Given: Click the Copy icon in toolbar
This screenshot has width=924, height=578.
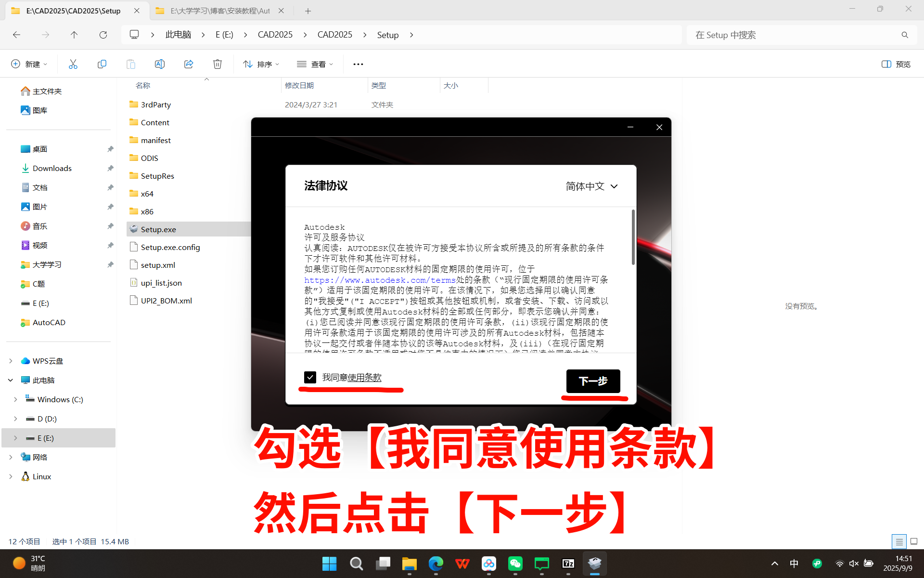Looking at the screenshot, I should coord(102,64).
